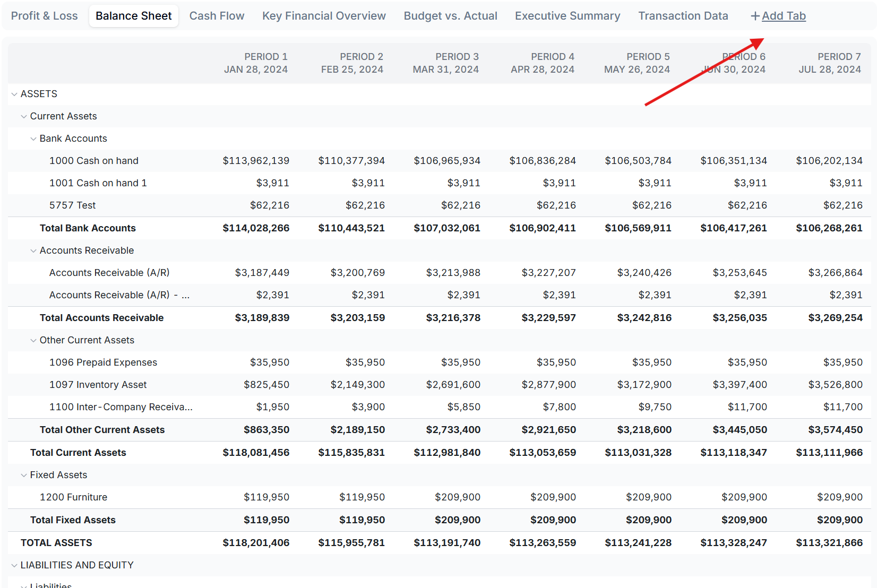877x588 pixels.
Task: Click the $3,213,988 Accounts Receivable value
Action: pyautogui.click(x=453, y=273)
